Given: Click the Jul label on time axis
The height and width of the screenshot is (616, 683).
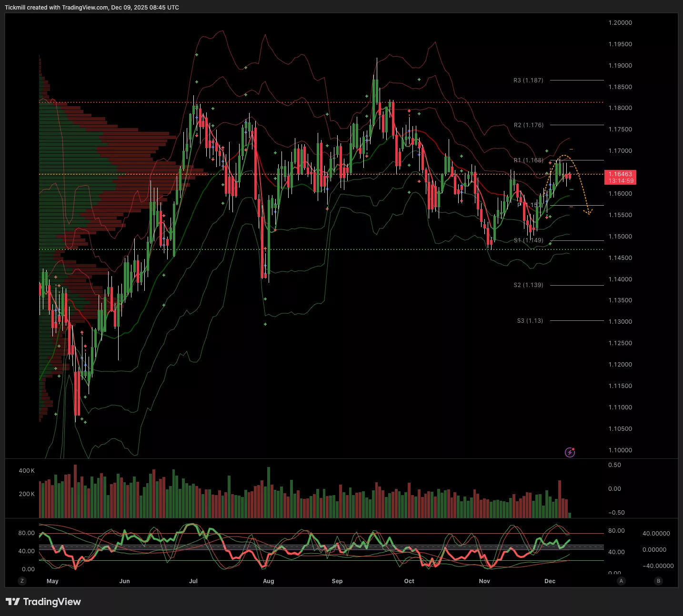Looking at the screenshot, I should point(193,581).
